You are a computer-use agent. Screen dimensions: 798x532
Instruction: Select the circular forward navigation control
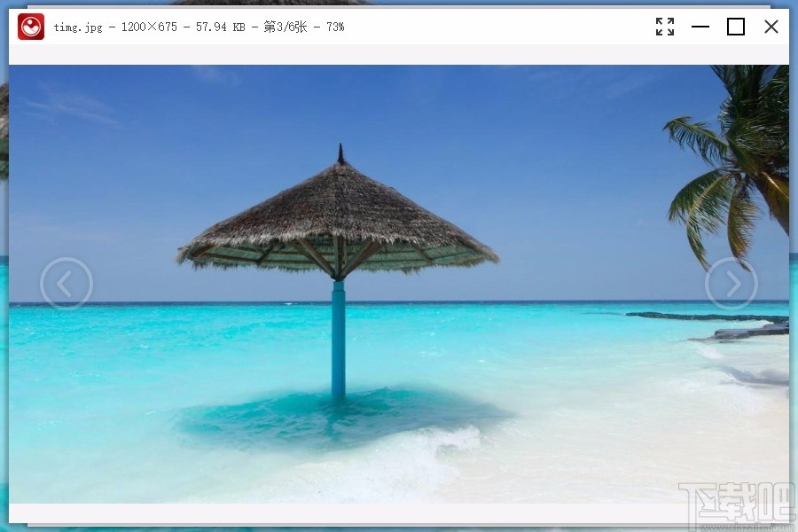732,284
